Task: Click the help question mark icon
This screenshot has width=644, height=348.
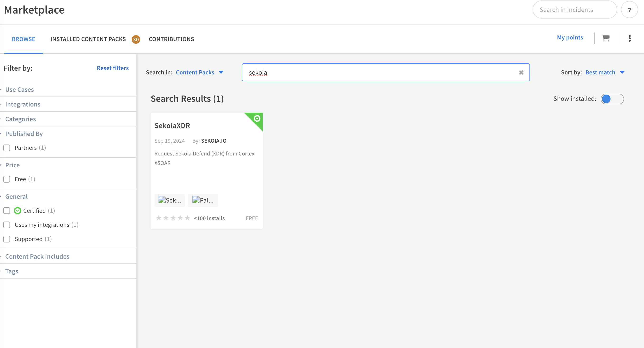Action: click(630, 10)
